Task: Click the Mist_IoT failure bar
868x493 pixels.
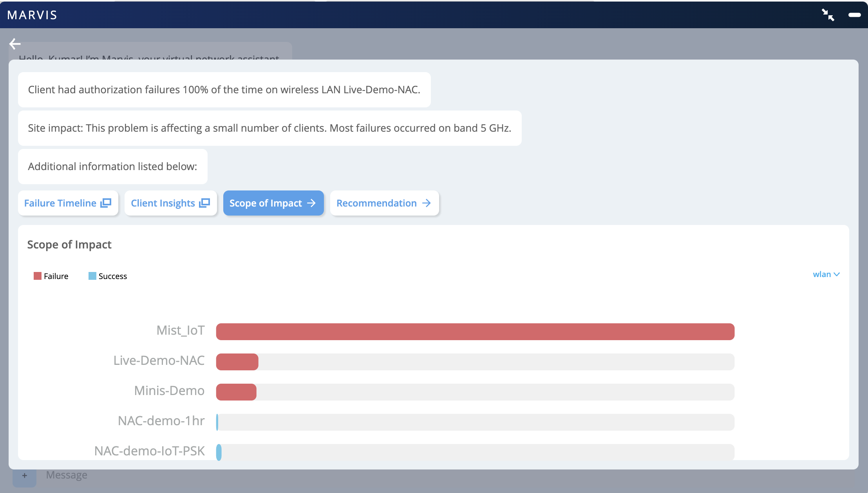Action: pos(475,332)
